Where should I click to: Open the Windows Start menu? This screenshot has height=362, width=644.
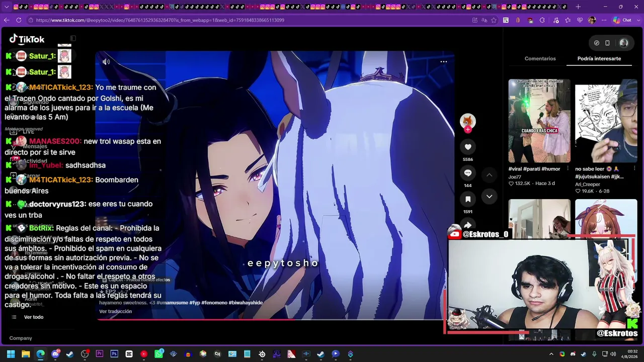pos(11,354)
